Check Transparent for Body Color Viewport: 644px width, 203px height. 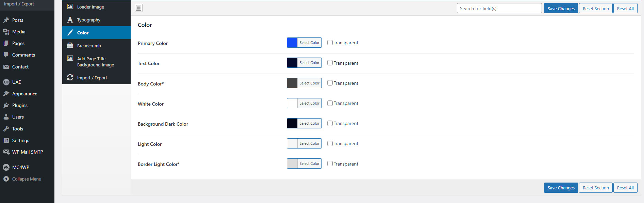coord(330,83)
